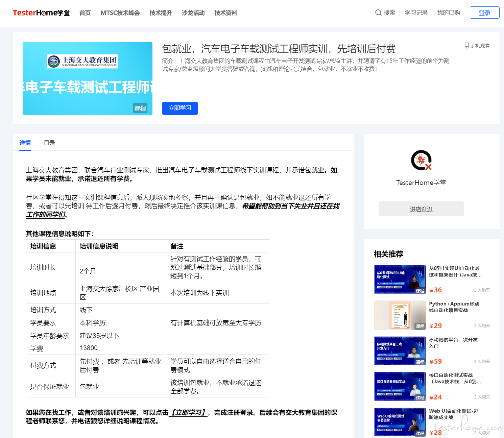This screenshot has height=438, width=504.
Task: Open 学习记录 link
Action: [416, 13]
